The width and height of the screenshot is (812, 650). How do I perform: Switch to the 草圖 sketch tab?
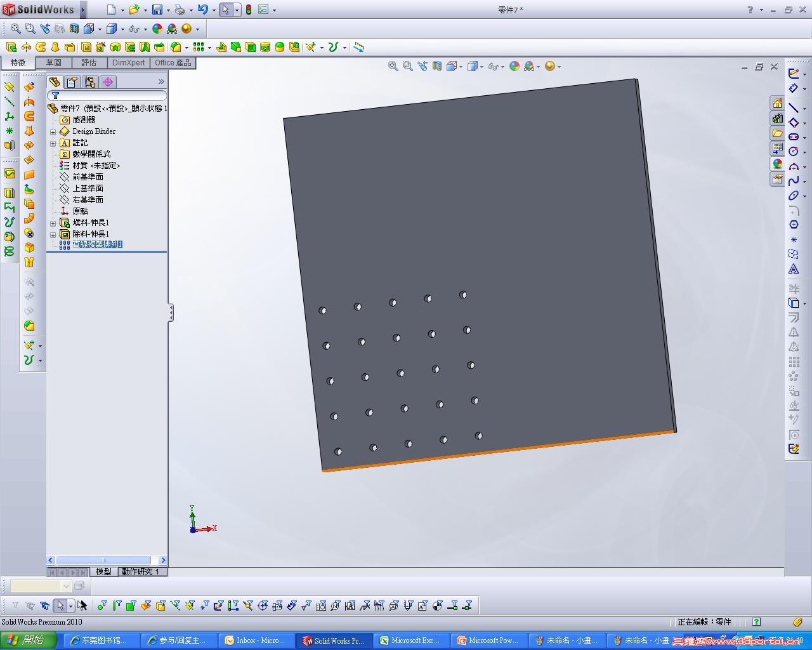click(53, 63)
